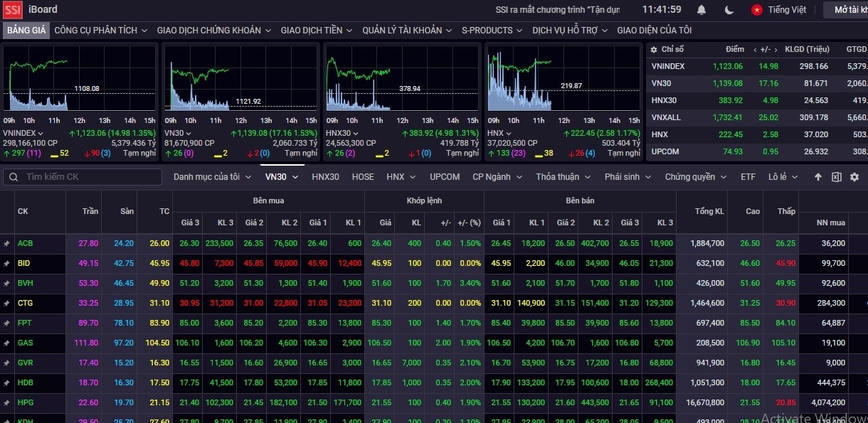Image resolution: width=868 pixels, height=423 pixels.
Task: Toggle dark mode with the moon icon
Action: pos(729,10)
